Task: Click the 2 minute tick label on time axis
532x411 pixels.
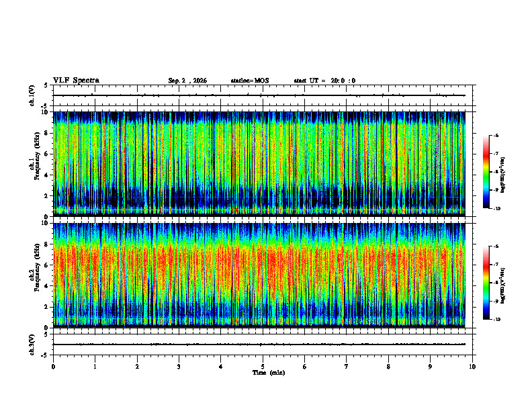Action: click(137, 367)
